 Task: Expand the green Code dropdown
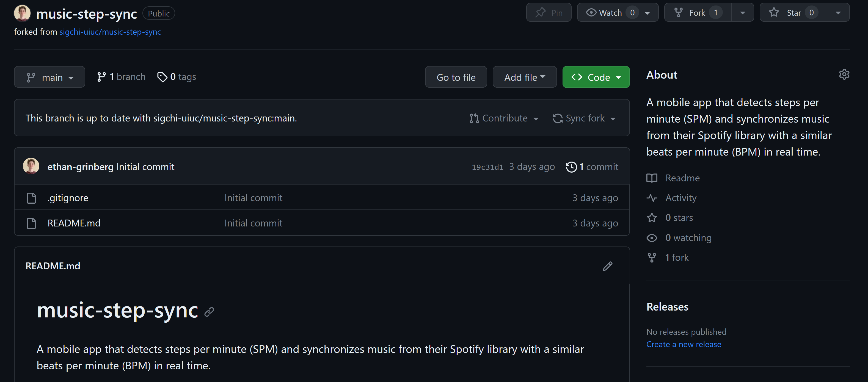point(596,77)
